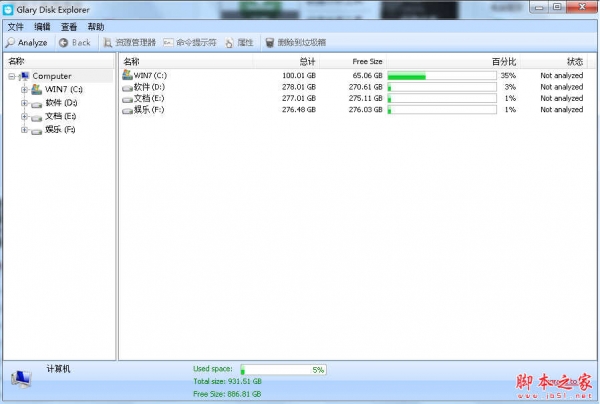Click the Analyze button label
Viewport: 600px width, 404px height.
coord(33,43)
